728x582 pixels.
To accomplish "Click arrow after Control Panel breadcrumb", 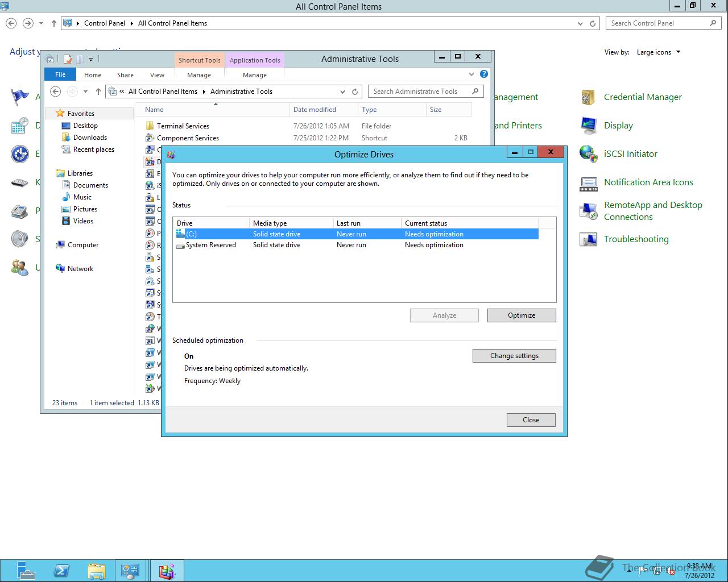I will tap(131, 23).
